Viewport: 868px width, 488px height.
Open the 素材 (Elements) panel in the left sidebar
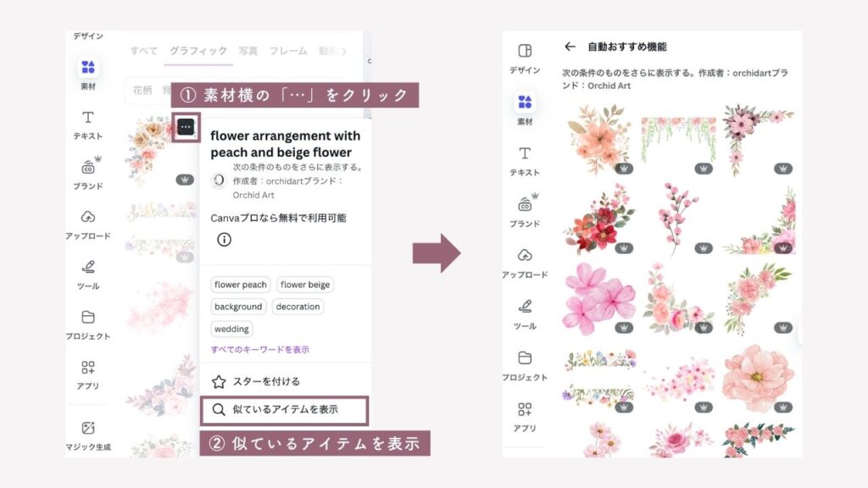coord(87,68)
